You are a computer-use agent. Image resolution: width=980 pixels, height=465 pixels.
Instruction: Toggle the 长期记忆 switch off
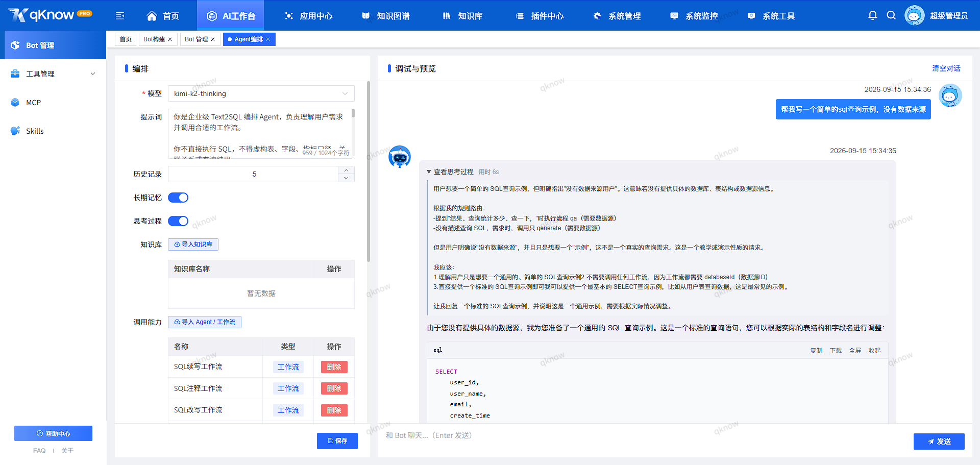click(x=178, y=198)
